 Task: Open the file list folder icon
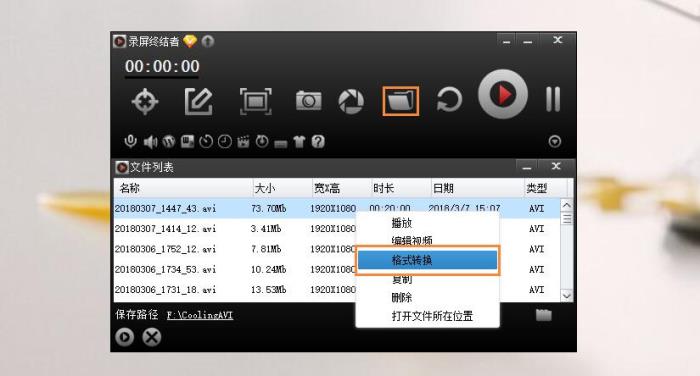tap(400, 101)
